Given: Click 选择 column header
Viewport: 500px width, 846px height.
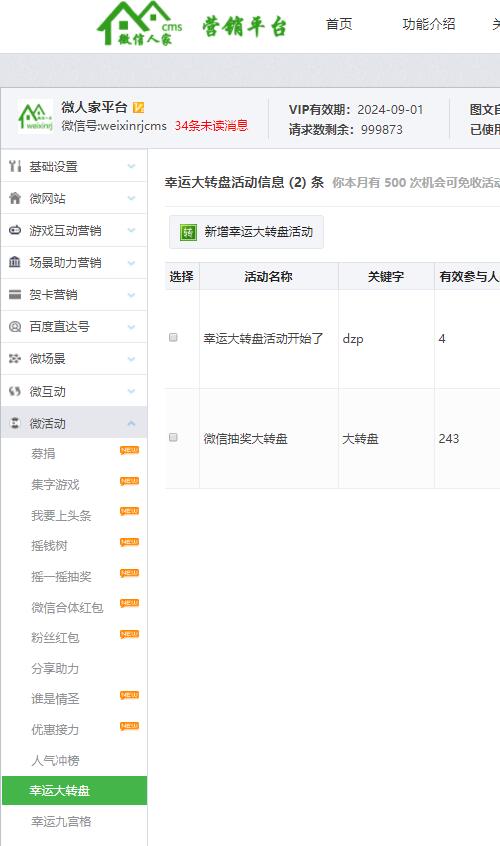Looking at the screenshot, I should click(181, 277).
